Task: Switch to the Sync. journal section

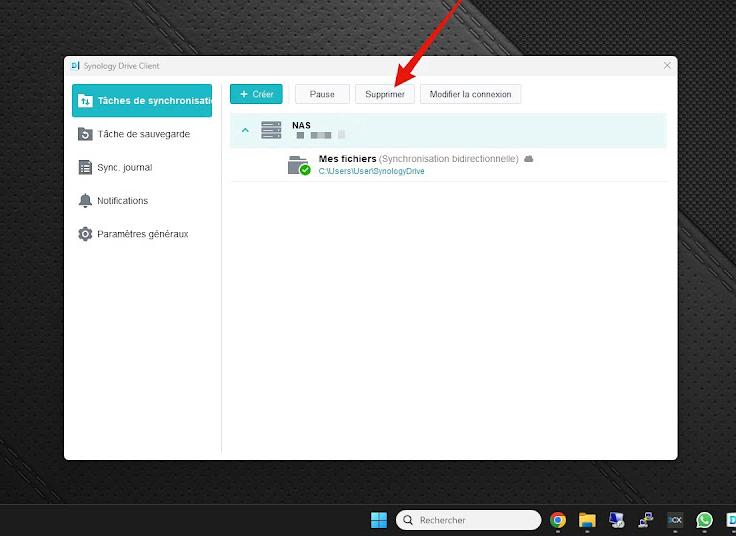Action: pos(124,167)
